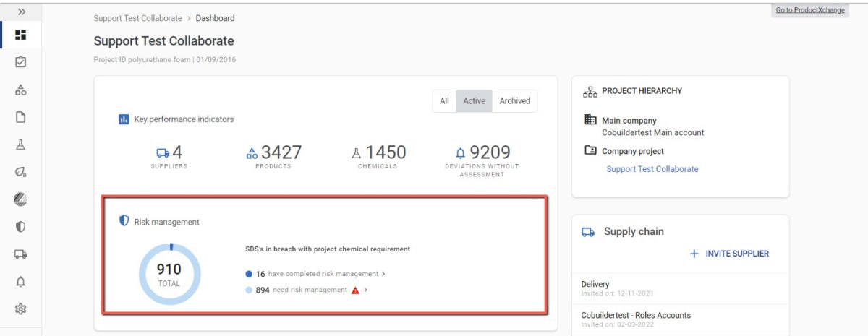Open the Delivery supplier row
This screenshot has height=336, width=868.
680,288
